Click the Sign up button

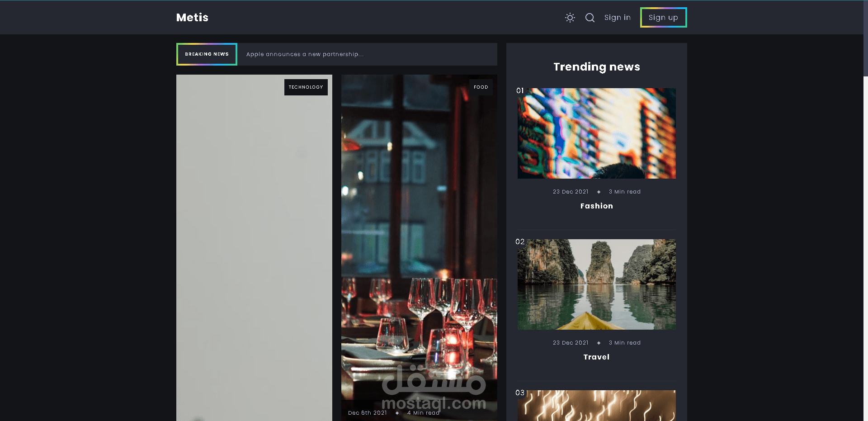[x=664, y=18]
